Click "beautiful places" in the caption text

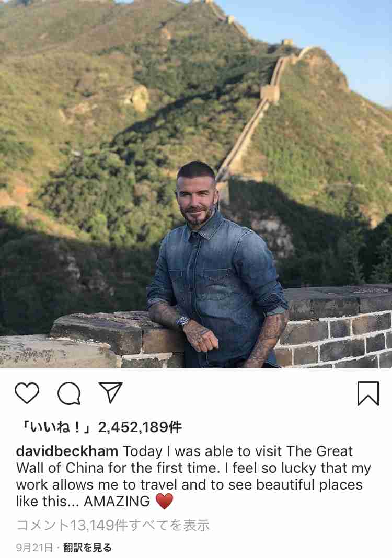(304, 485)
